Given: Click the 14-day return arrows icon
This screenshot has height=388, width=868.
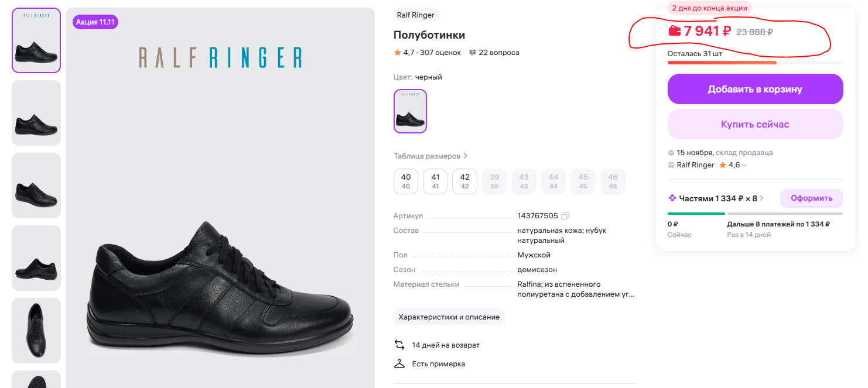Looking at the screenshot, I should click(x=399, y=345).
